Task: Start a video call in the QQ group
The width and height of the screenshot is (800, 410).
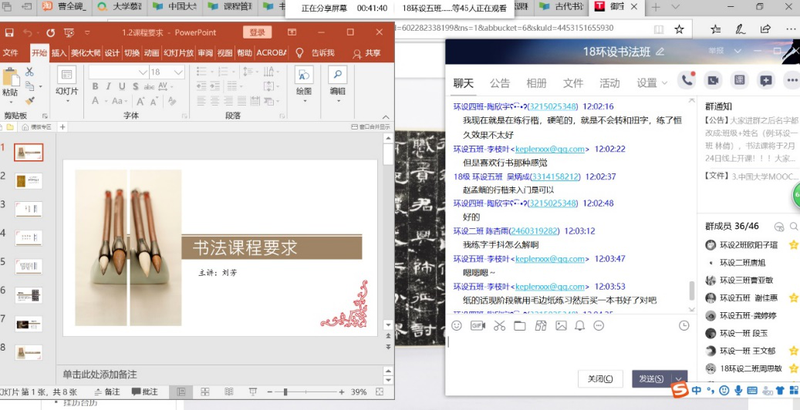Action: pos(713,80)
